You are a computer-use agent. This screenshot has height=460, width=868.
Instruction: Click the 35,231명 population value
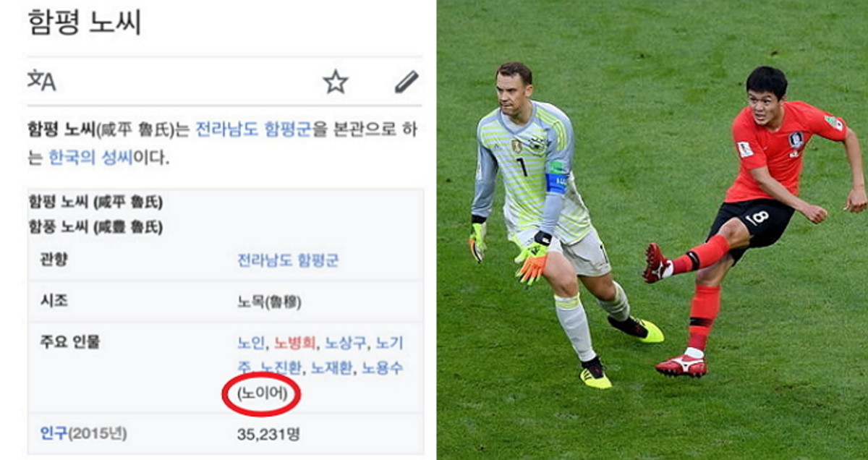point(268,434)
